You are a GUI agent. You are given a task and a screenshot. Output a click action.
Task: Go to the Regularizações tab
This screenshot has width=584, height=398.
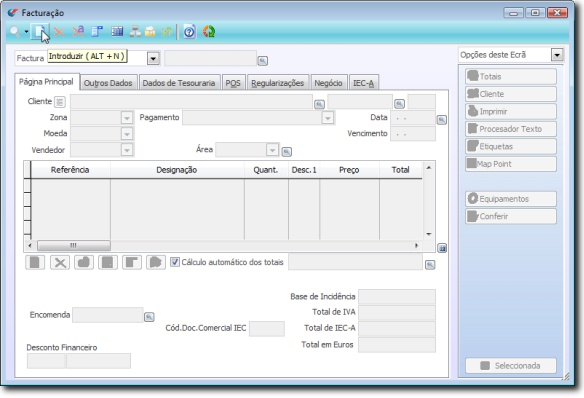pyautogui.click(x=277, y=83)
